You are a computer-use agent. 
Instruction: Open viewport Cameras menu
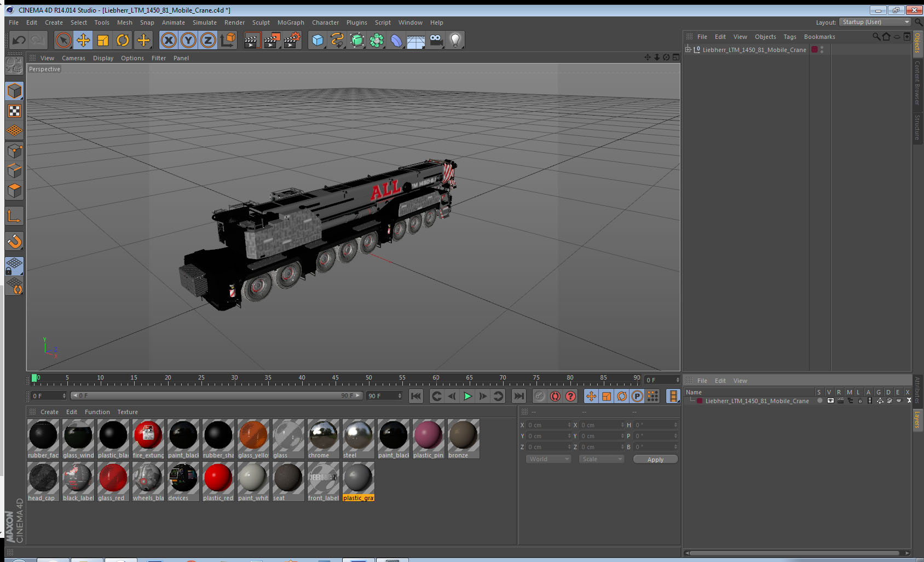point(73,58)
